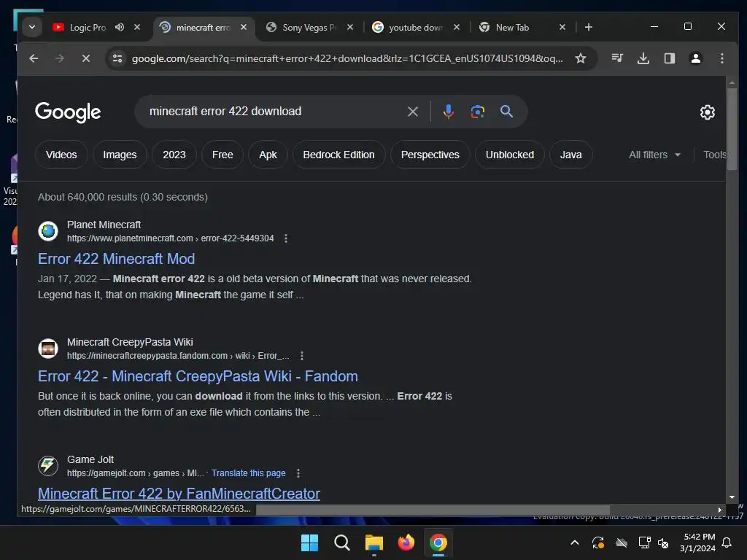Open a new browser tab
The width and height of the screenshot is (747, 560).
pos(589,27)
